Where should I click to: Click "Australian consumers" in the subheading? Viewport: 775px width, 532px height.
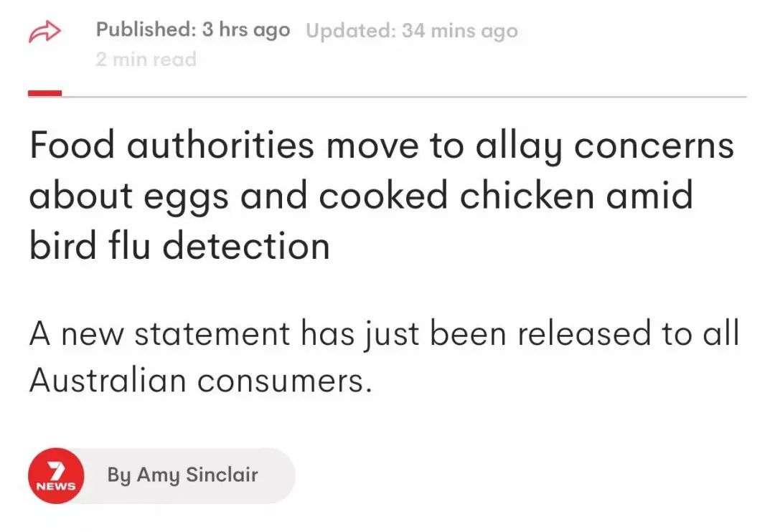[201, 381]
